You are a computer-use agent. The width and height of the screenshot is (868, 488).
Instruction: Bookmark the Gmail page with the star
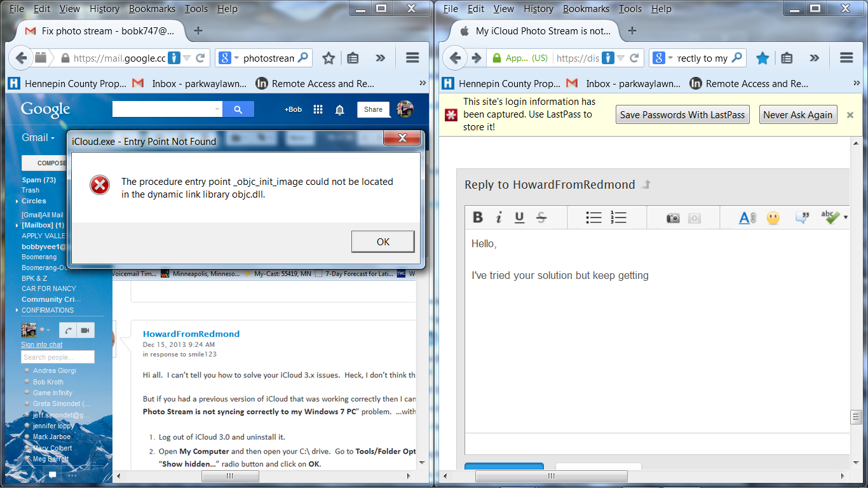coord(329,58)
